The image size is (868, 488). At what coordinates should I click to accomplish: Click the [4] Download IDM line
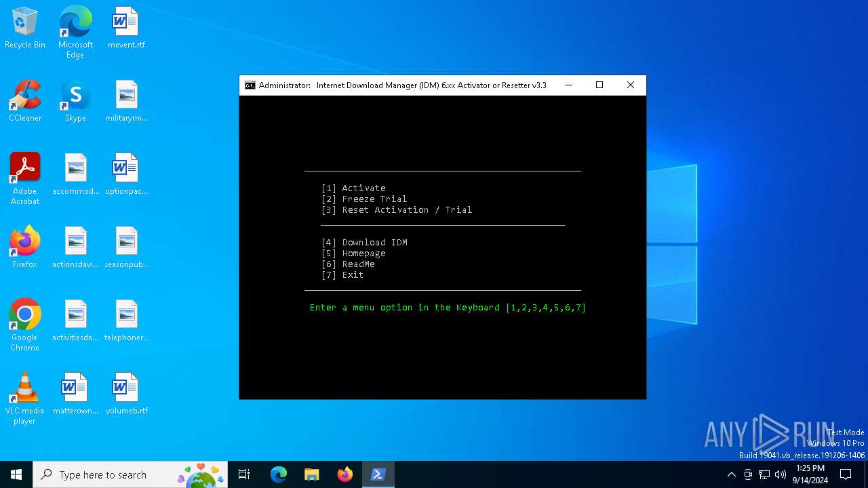[364, 243]
